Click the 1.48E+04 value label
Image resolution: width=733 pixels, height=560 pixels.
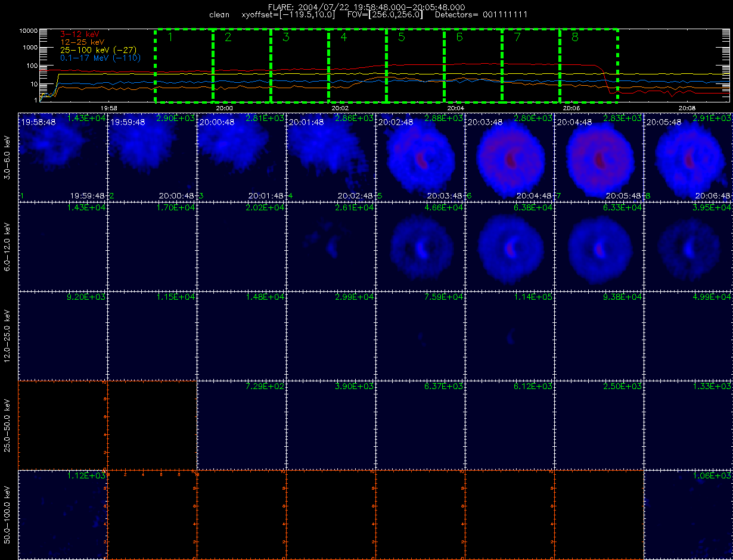click(265, 297)
